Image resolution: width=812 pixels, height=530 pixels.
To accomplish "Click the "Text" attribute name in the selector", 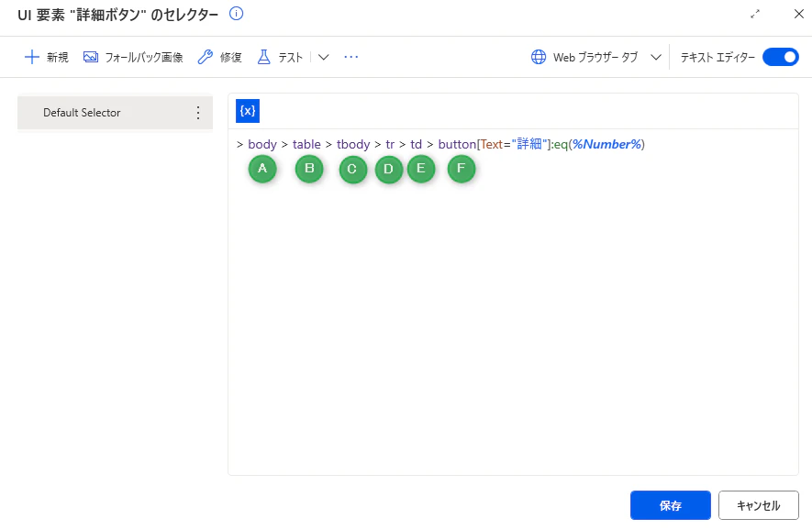I will pos(492,144).
